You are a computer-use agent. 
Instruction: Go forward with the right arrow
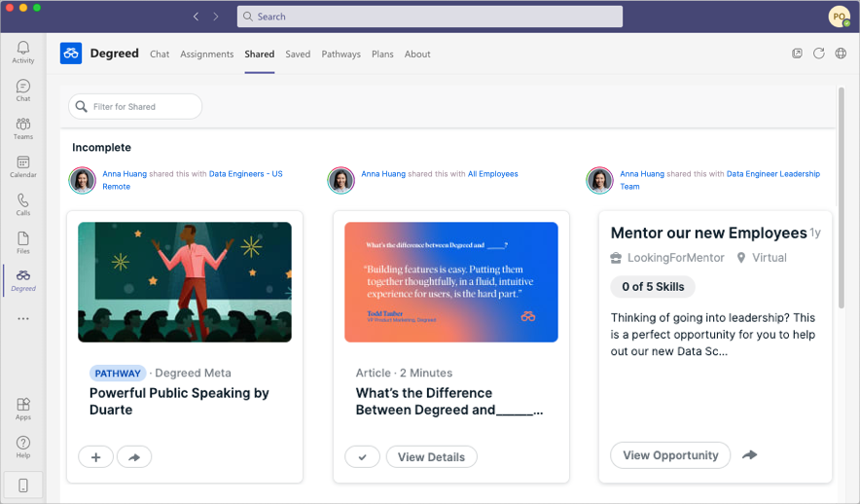216,17
